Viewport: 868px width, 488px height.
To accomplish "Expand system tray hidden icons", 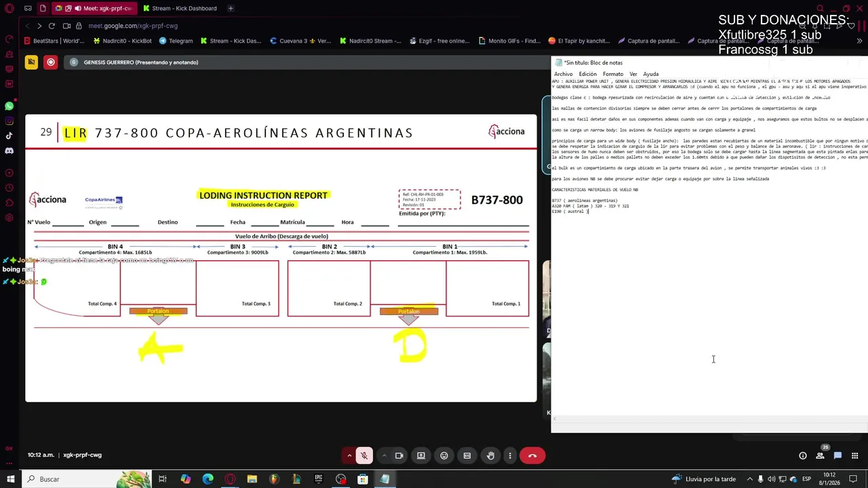I will click(x=749, y=479).
